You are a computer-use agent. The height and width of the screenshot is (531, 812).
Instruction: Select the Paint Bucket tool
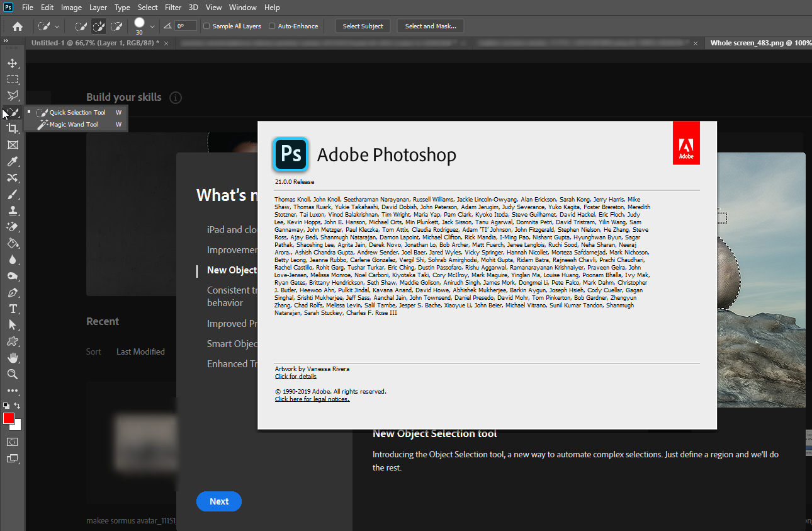[12, 243]
